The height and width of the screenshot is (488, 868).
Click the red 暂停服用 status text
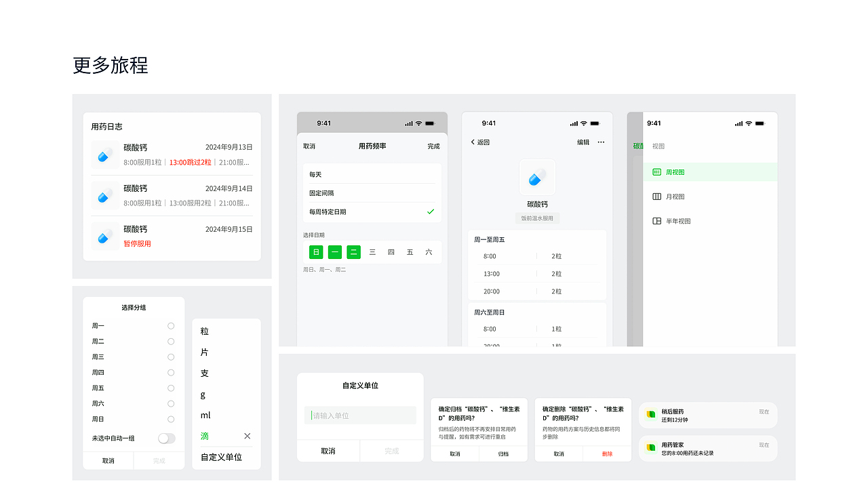[x=137, y=244]
